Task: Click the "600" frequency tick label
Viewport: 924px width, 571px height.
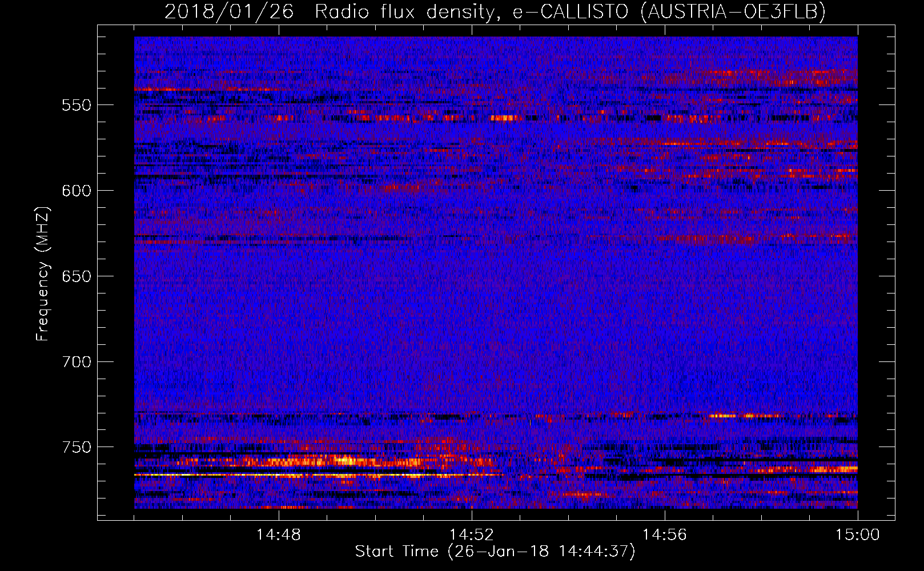Action: pos(77,191)
